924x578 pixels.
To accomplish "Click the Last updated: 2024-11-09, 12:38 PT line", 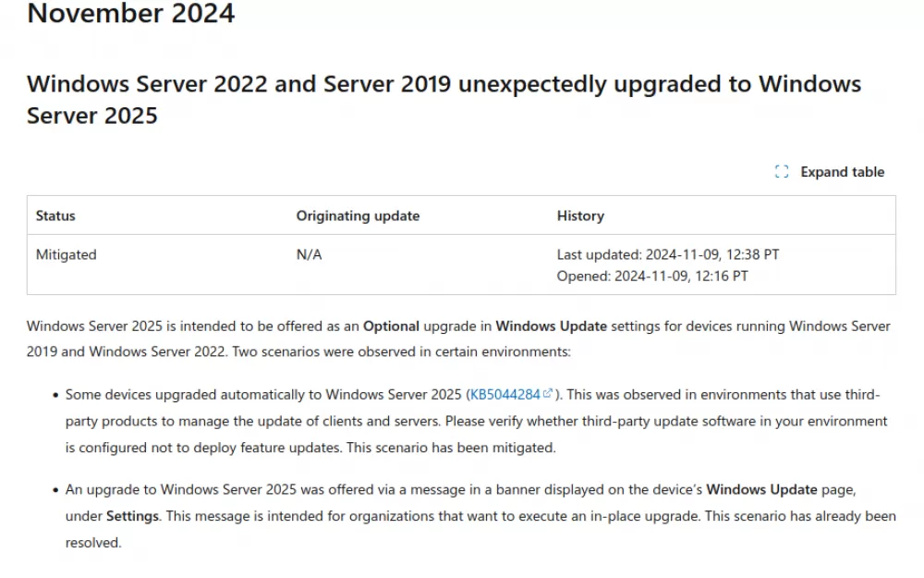I will tap(668, 255).
